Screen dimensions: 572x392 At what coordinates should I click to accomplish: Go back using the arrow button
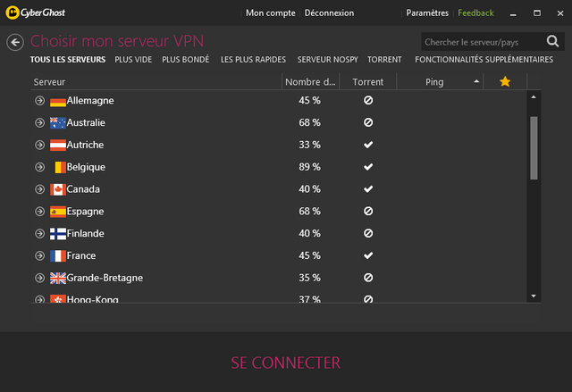coord(15,42)
